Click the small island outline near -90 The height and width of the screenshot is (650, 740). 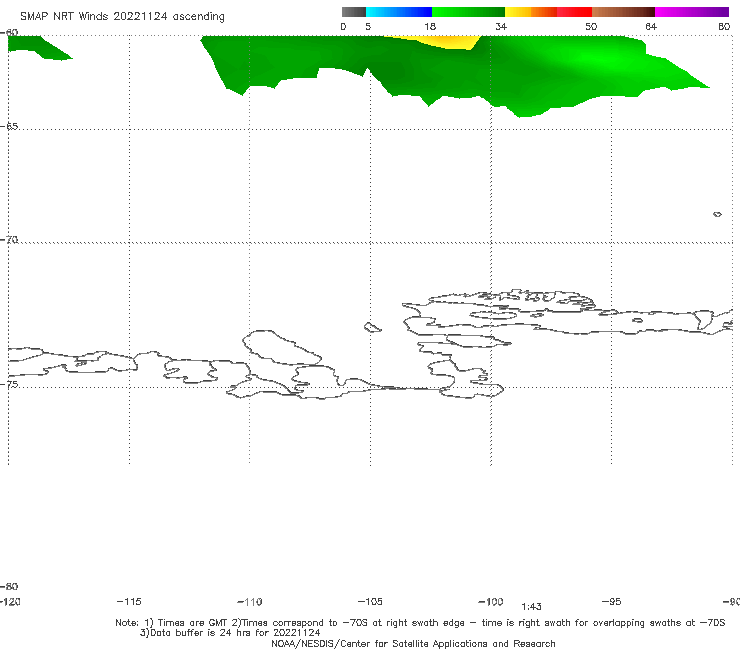[x=717, y=214]
